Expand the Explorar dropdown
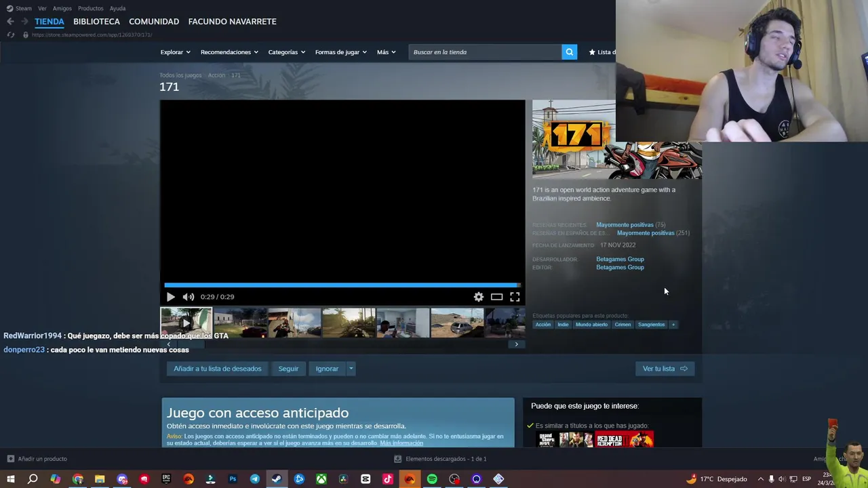The width and height of the screenshot is (868, 488). point(175,52)
